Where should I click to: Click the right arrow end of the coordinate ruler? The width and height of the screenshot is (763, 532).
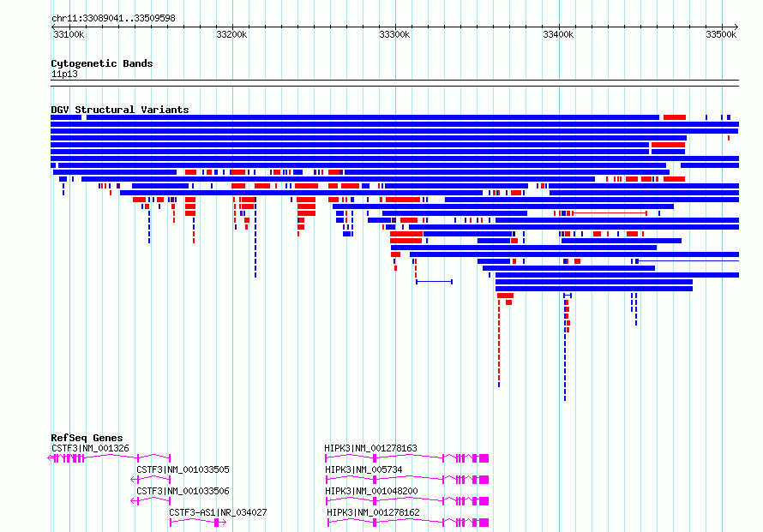pos(736,27)
